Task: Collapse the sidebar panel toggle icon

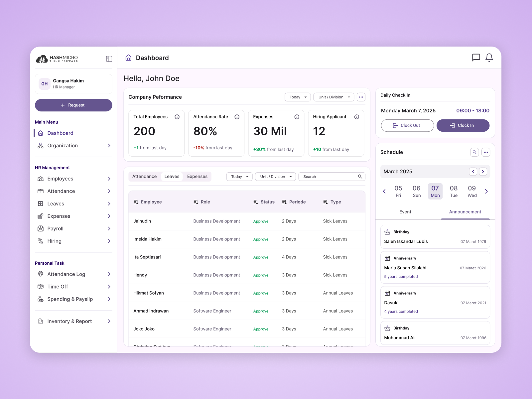Action: point(109,59)
